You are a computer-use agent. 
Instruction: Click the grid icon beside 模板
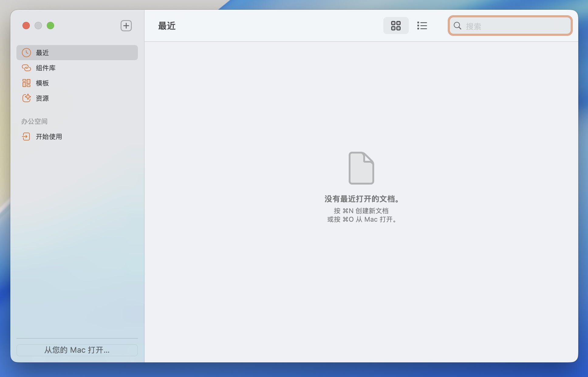26,83
